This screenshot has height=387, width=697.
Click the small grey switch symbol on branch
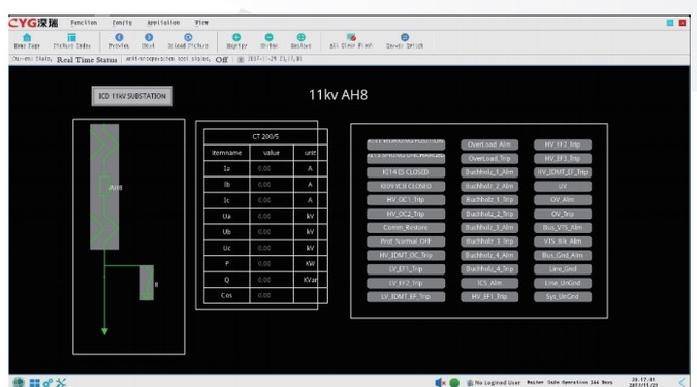(147, 283)
